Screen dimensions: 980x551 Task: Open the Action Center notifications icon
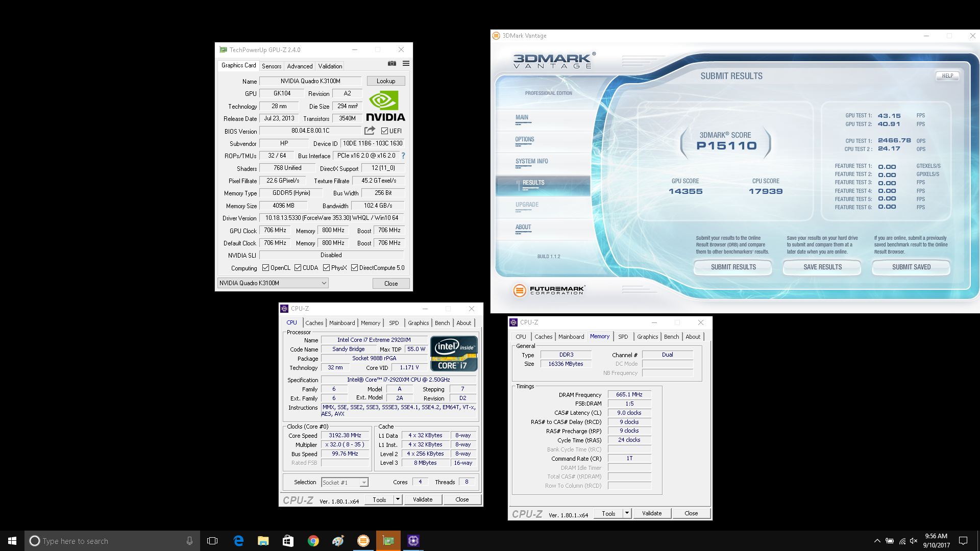tap(963, 541)
